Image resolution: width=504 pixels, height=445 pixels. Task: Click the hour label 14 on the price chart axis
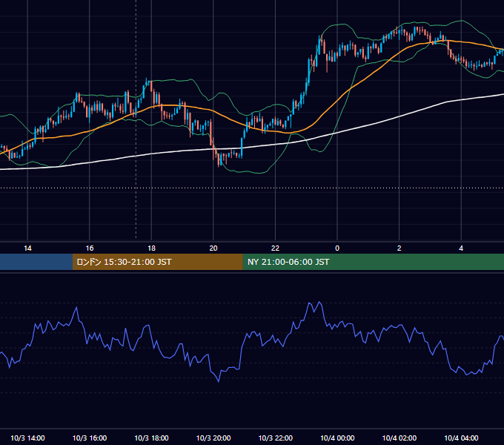coord(27,248)
